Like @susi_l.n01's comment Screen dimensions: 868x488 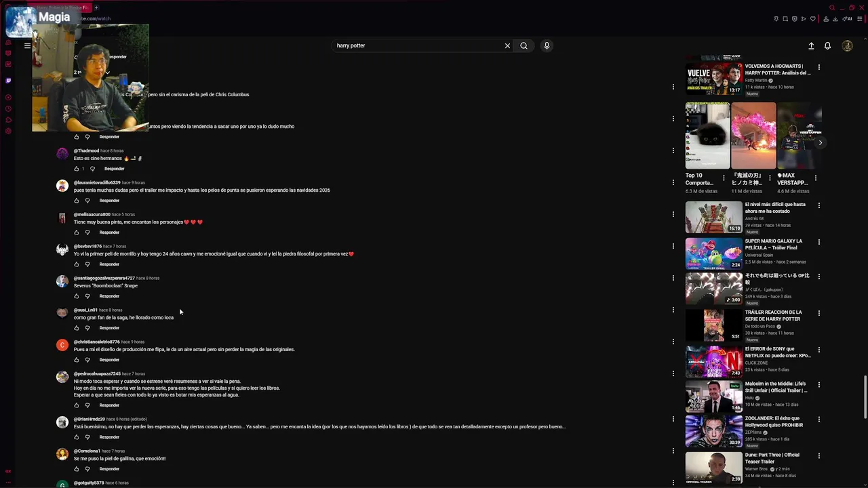77,328
